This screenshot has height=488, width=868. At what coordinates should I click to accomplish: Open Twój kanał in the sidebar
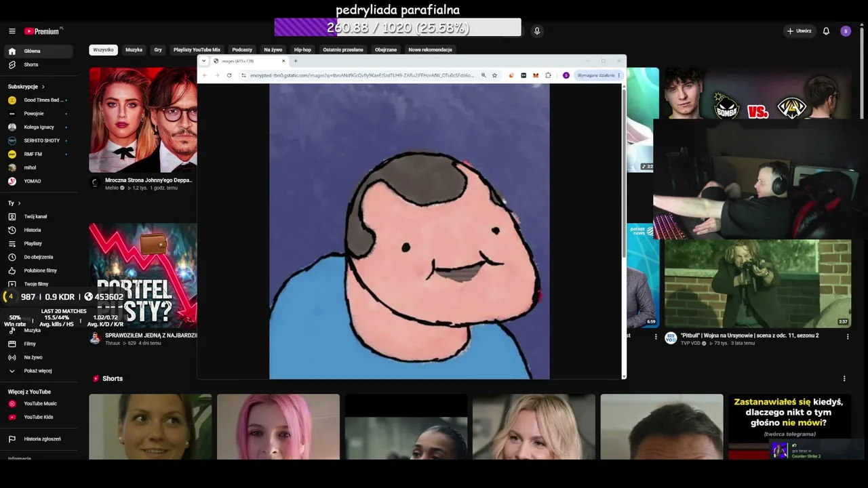[40, 216]
